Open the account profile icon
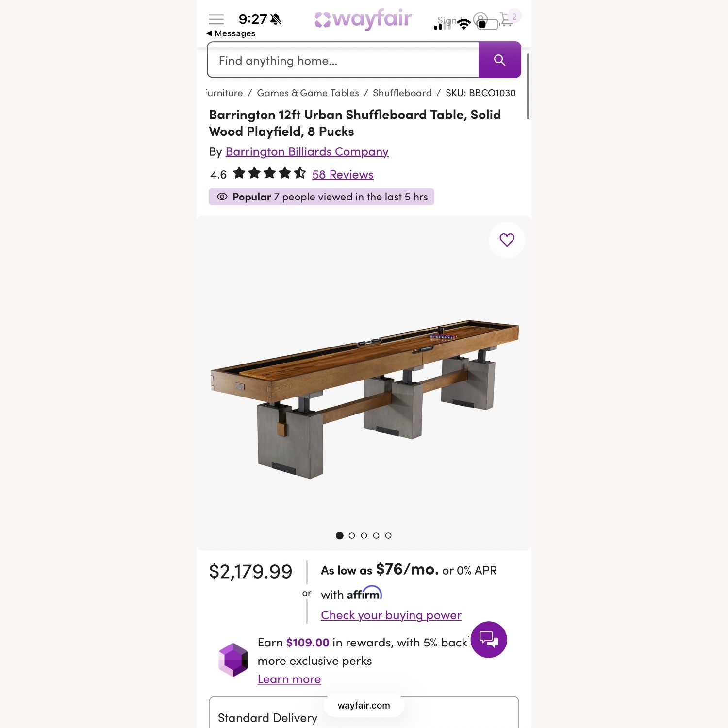The image size is (728, 728). pyautogui.click(x=480, y=19)
